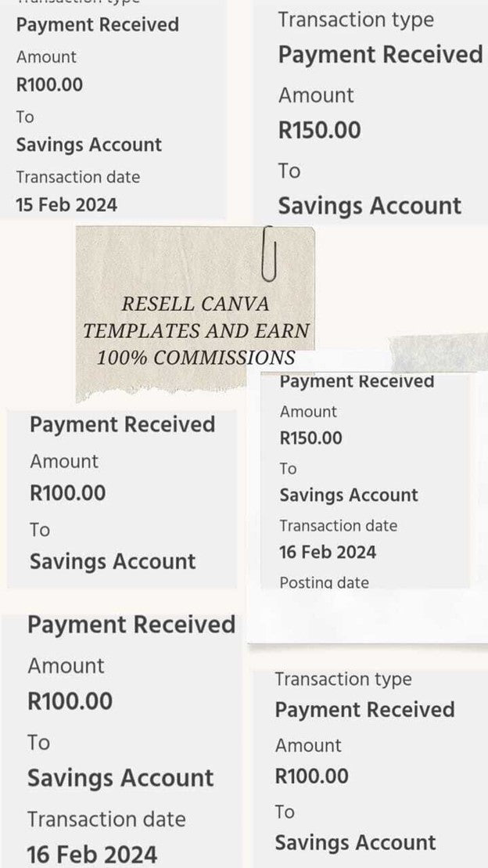Click R100.00 in middle-left receipt

[x=67, y=493]
